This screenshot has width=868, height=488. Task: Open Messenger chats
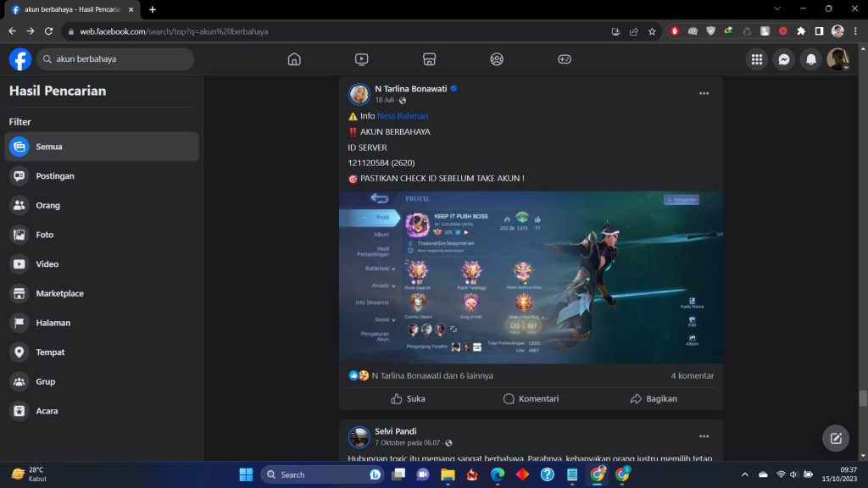click(784, 59)
